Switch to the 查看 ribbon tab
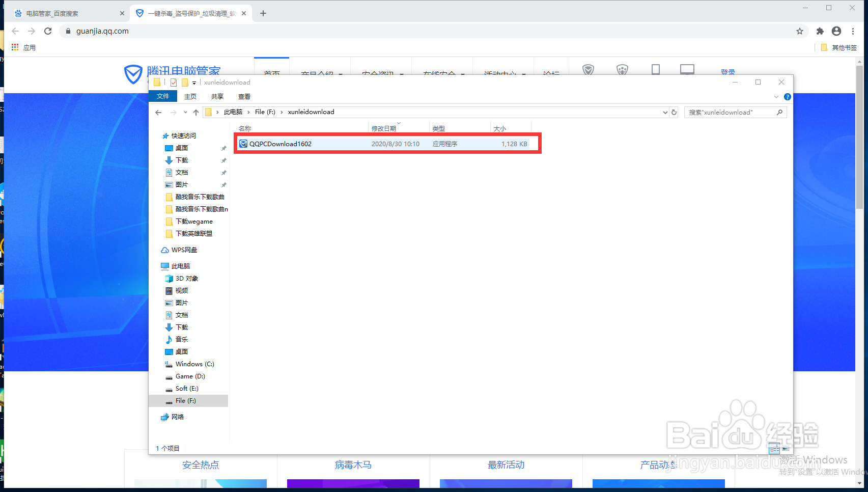Image resolution: width=868 pixels, height=492 pixels. (x=244, y=96)
